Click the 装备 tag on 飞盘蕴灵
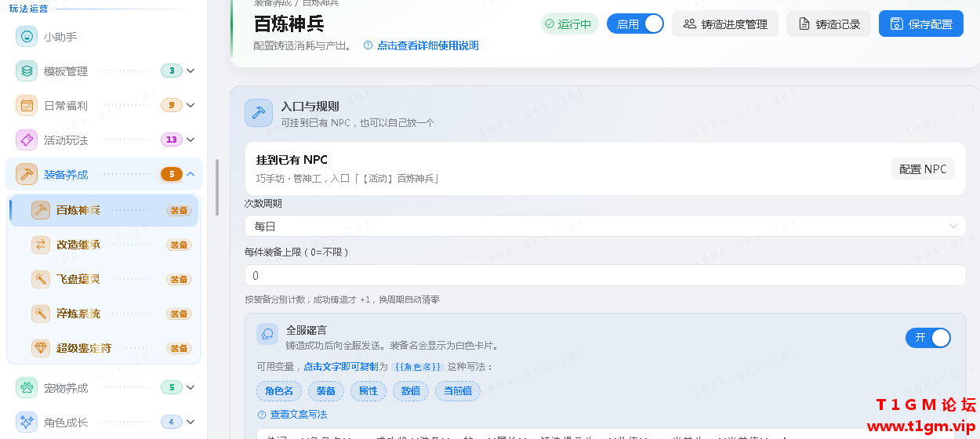Screen dimensions: 980x439 pyautogui.click(x=179, y=279)
